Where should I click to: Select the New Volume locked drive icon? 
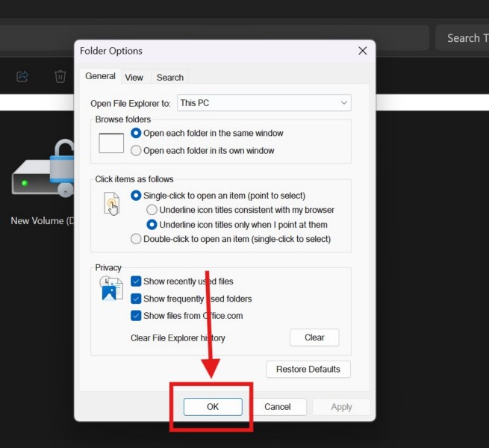(x=45, y=177)
